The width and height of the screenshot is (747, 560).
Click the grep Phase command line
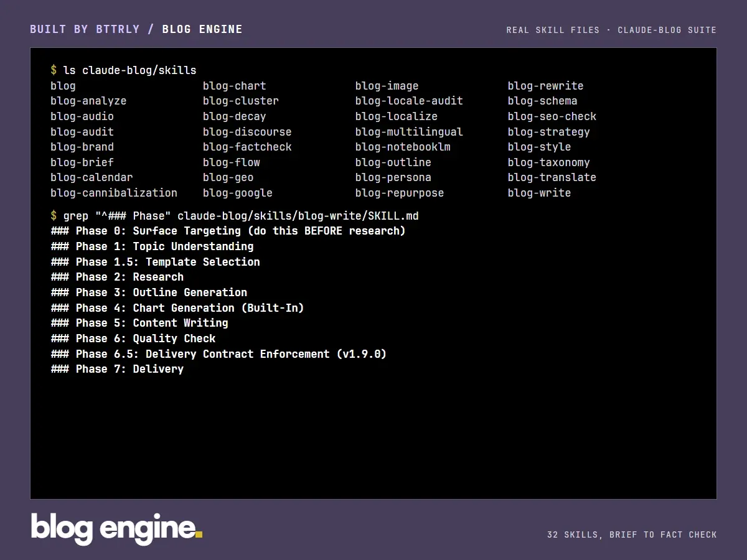pos(235,216)
